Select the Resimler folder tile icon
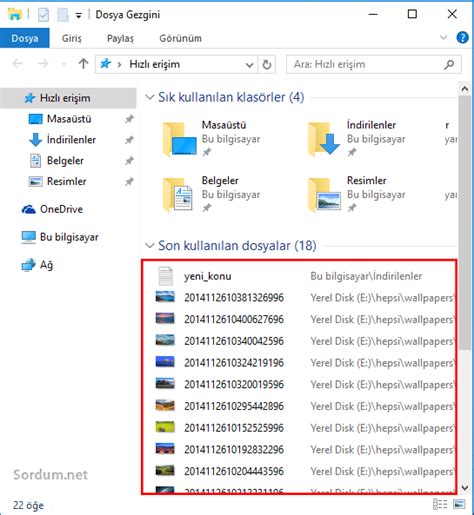The height and width of the screenshot is (515, 474). pos(324,195)
